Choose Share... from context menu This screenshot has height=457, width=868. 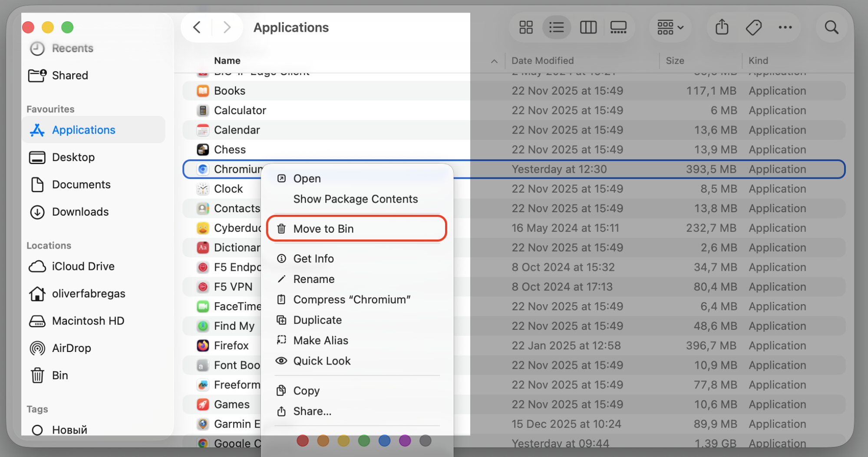click(x=357, y=411)
